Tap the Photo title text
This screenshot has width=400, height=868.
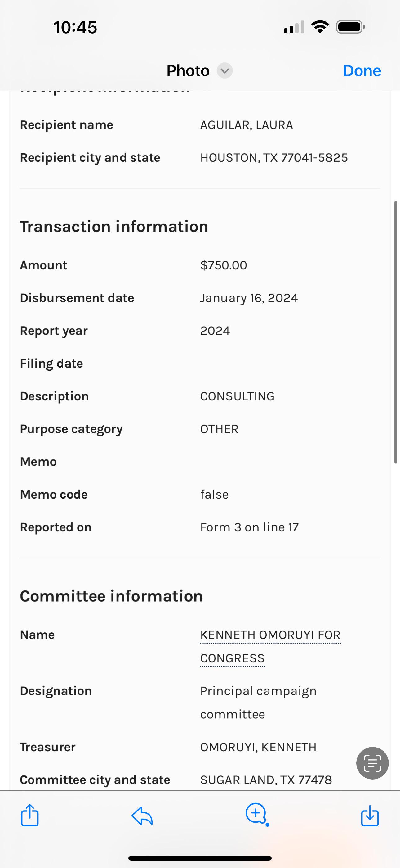click(x=188, y=71)
